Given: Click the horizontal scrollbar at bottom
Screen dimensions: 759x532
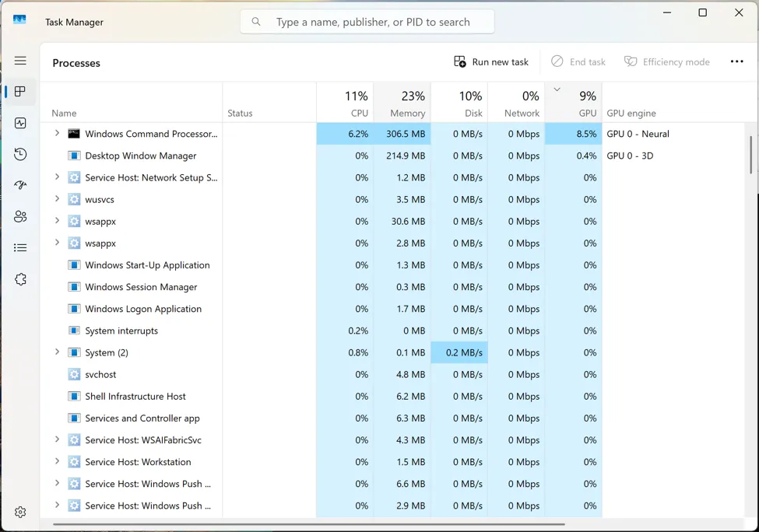Looking at the screenshot, I should pyautogui.click(x=309, y=523).
